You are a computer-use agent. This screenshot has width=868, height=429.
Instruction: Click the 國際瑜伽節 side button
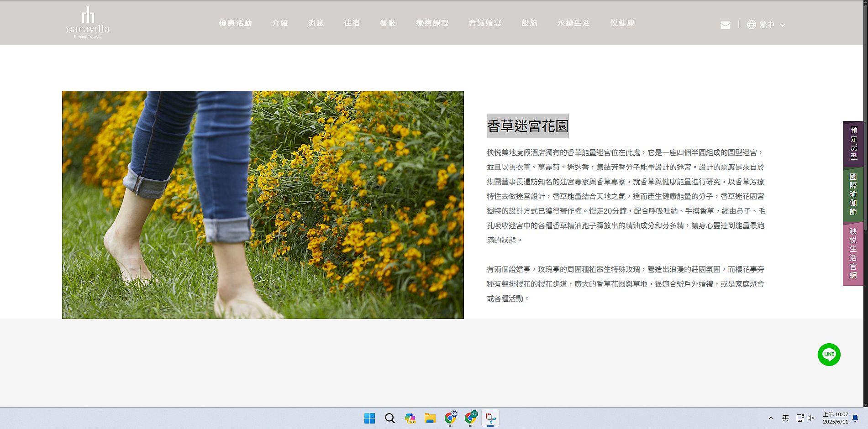pyautogui.click(x=853, y=194)
